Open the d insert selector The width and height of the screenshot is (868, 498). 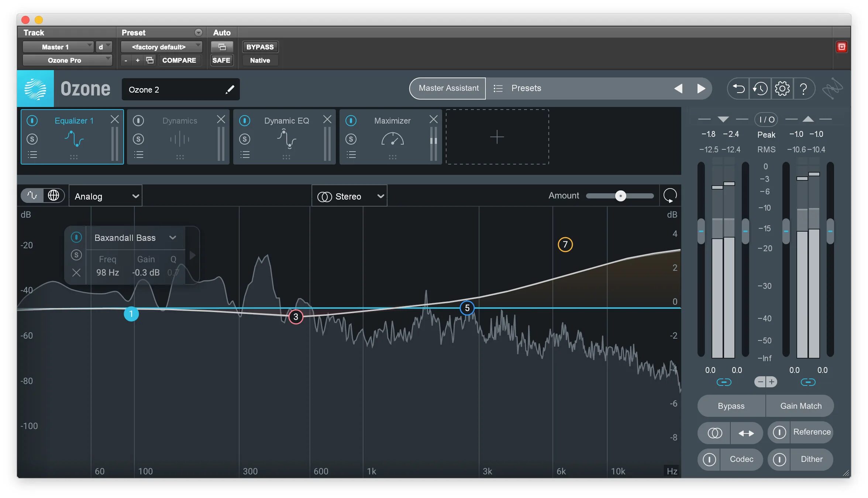pyautogui.click(x=104, y=47)
